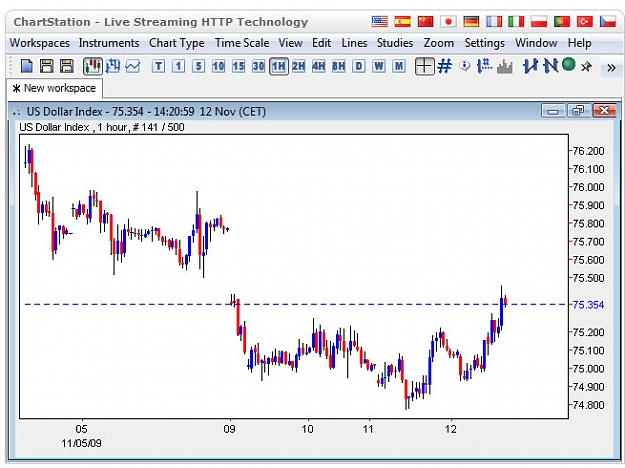Close the US Dollar Index chart window
The image size is (625, 468).
pos(605,111)
